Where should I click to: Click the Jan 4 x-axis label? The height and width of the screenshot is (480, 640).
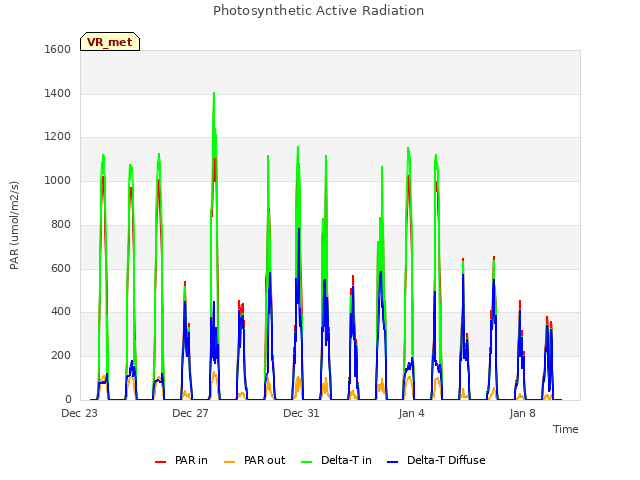411,413
